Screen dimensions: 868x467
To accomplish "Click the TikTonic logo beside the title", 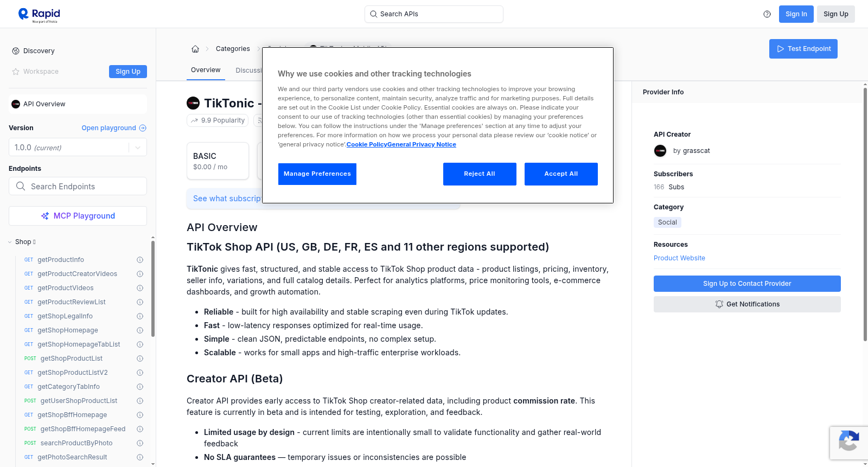I will tap(193, 103).
